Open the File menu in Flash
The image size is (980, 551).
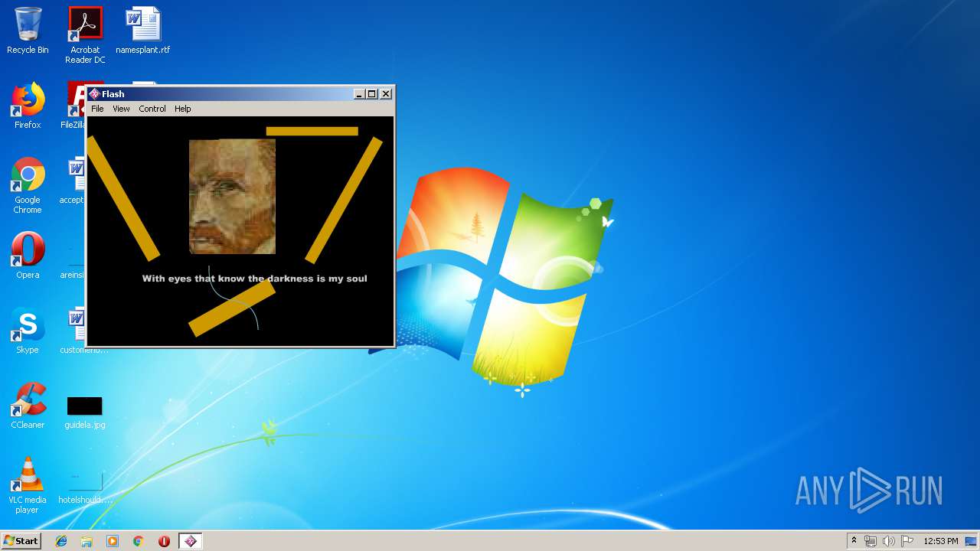(97, 109)
